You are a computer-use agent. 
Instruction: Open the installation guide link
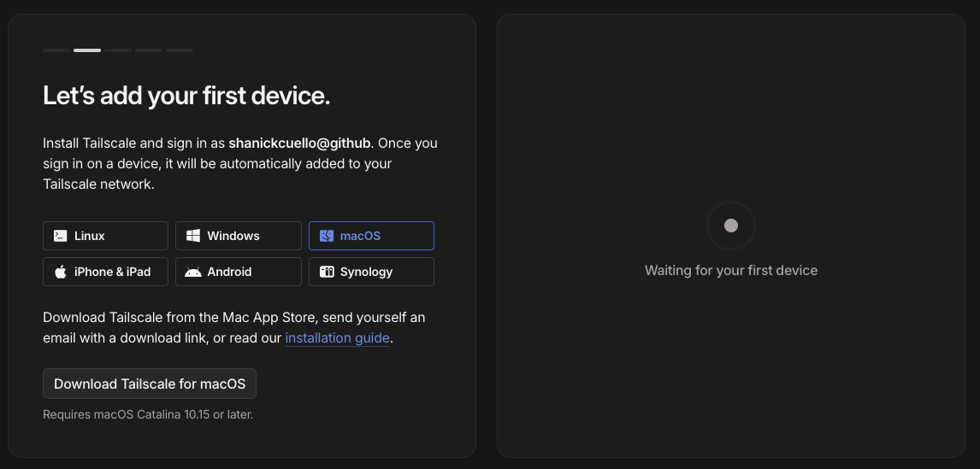coord(337,338)
